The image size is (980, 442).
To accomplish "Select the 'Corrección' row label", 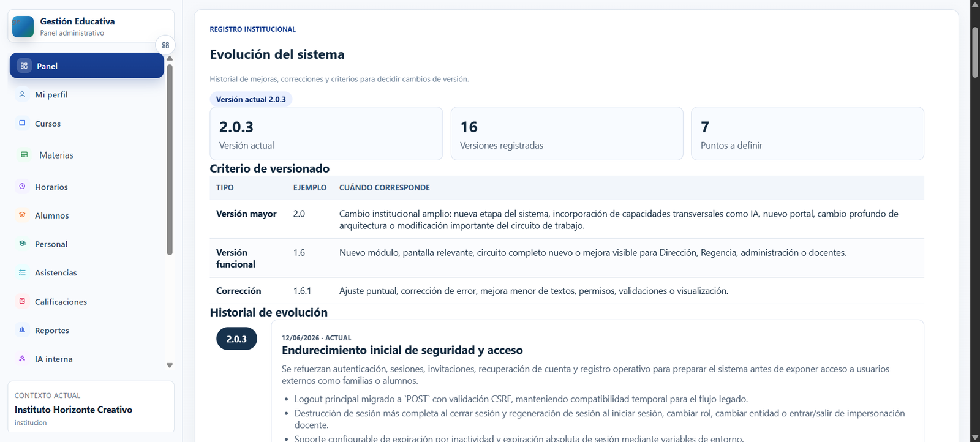I will click(239, 291).
